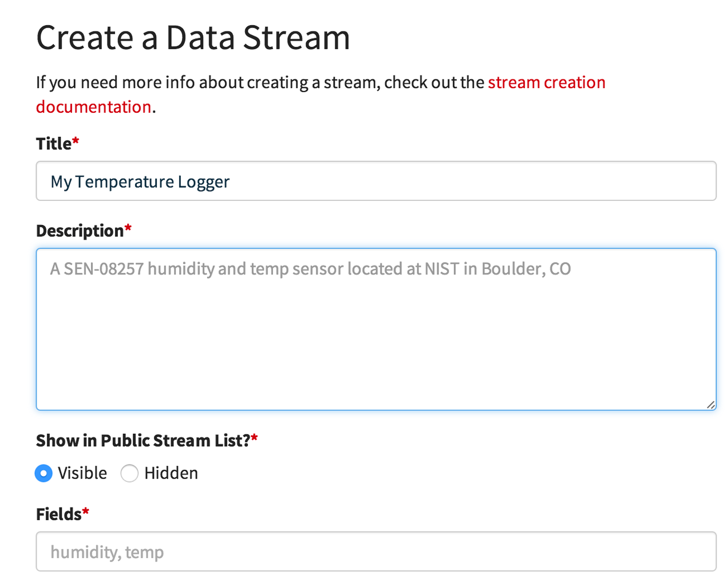Click the red asterisk after Public Stream List

[255, 438]
